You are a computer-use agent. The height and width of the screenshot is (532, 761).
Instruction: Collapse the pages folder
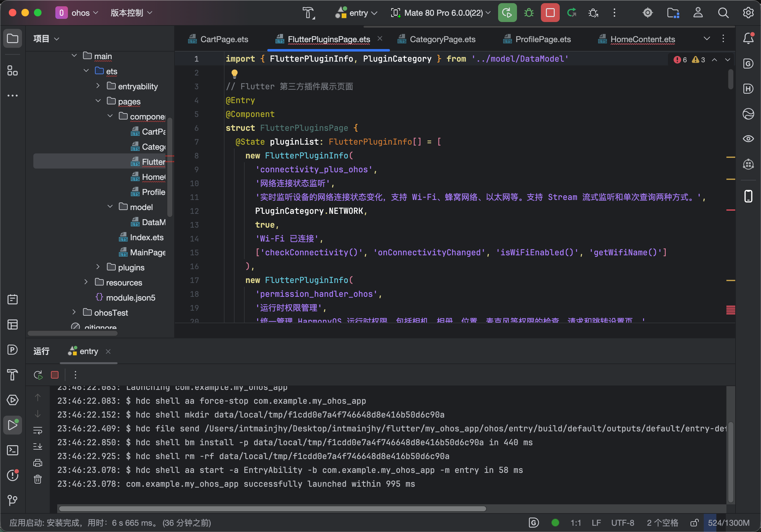click(x=98, y=101)
